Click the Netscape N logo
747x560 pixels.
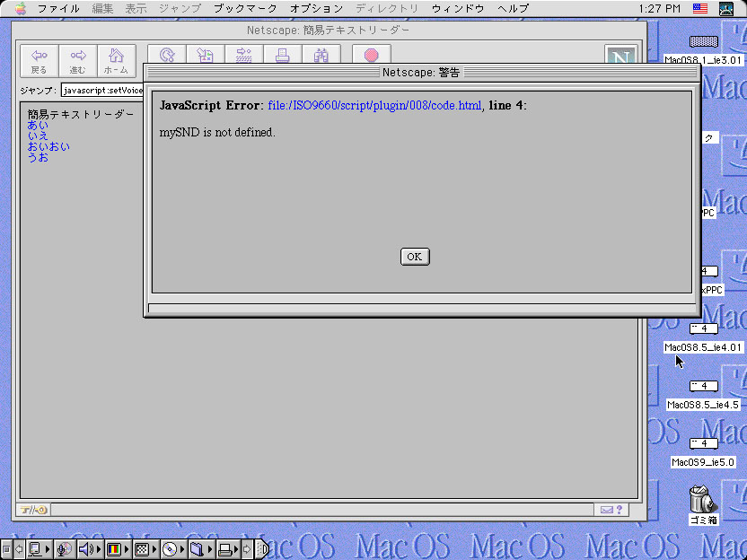pyautogui.click(x=620, y=58)
